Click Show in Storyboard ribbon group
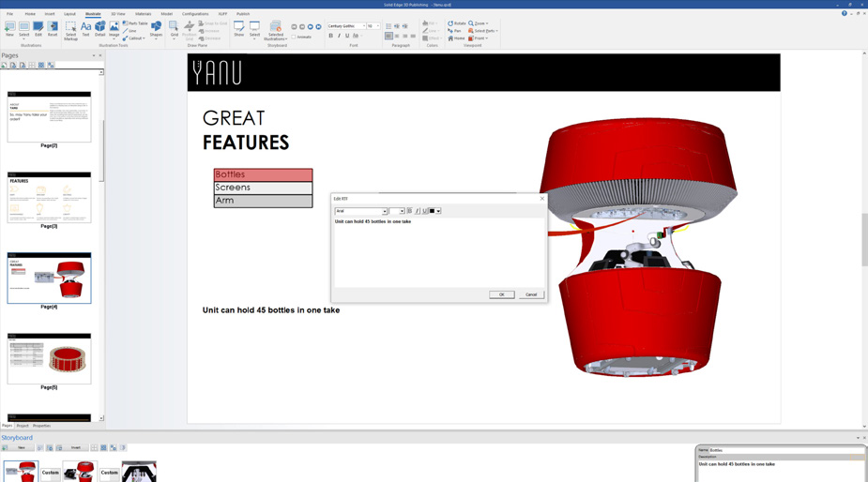The width and height of the screenshot is (868, 482). tap(239, 29)
